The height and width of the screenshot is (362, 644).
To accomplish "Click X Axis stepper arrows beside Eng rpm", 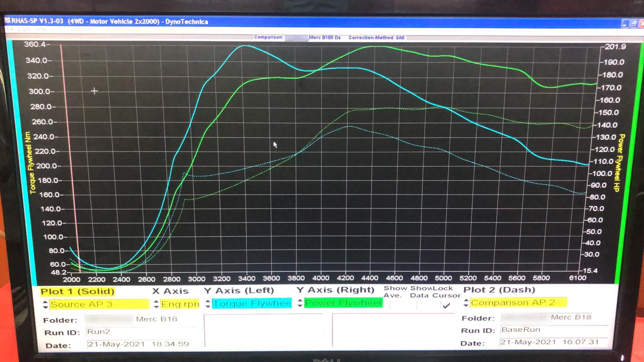I will pos(156,304).
